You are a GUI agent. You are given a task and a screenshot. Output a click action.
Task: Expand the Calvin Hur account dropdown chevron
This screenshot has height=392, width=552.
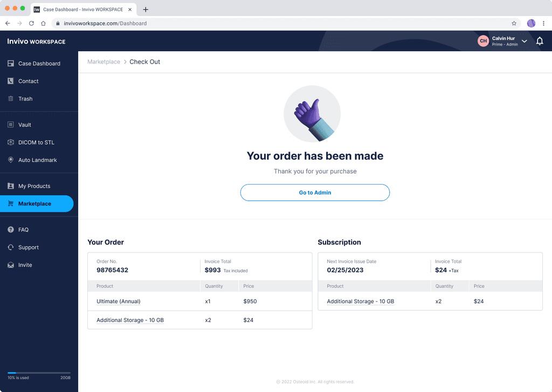524,41
